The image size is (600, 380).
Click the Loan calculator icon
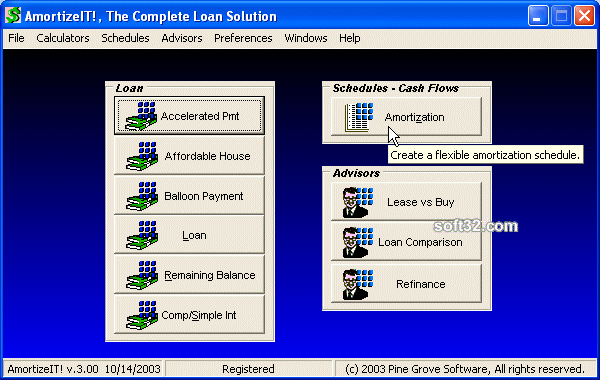point(142,235)
